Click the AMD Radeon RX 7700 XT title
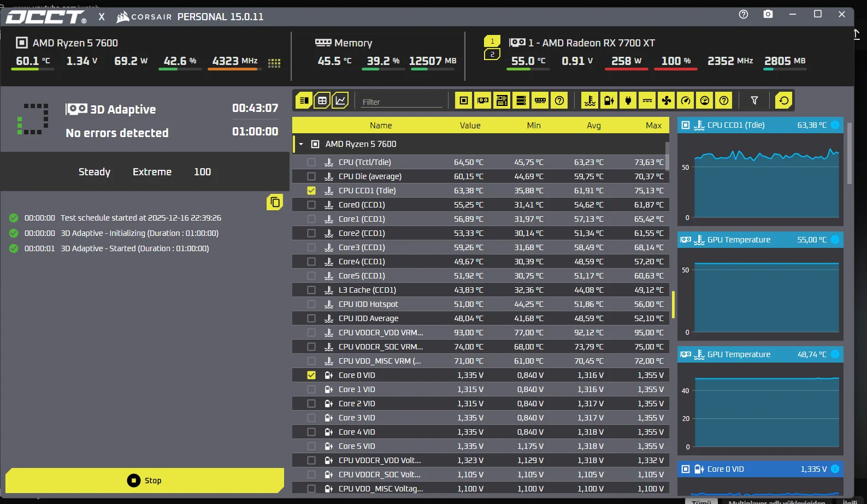The image size is (867, 504). tap(592, 43)
